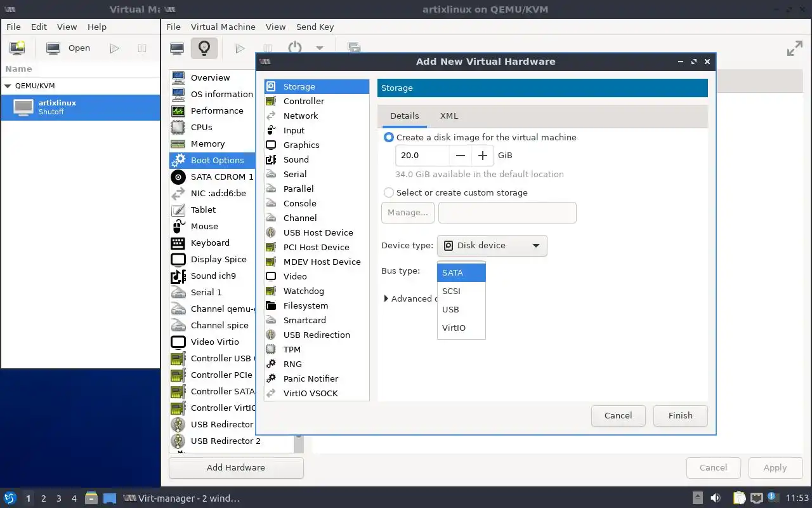The width and height of the screenshot is (812, 508).
Task: Open Virtual Machine menu
Action: (x=223, y=27)
